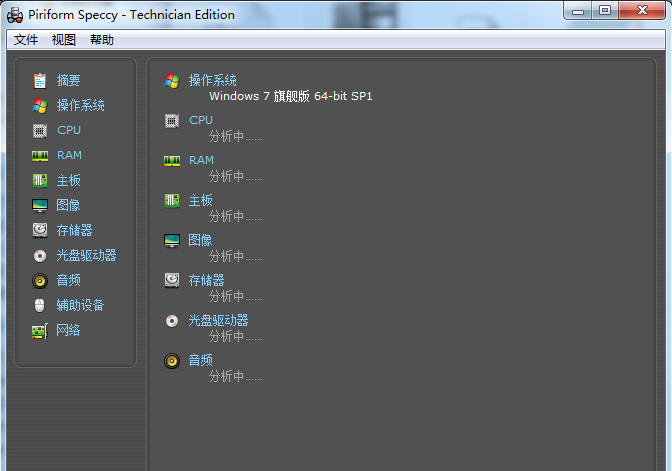Click the 音频 speaker icon in sidebar
Viewport: 672px width, 471px height.
(x=40, y=281)
